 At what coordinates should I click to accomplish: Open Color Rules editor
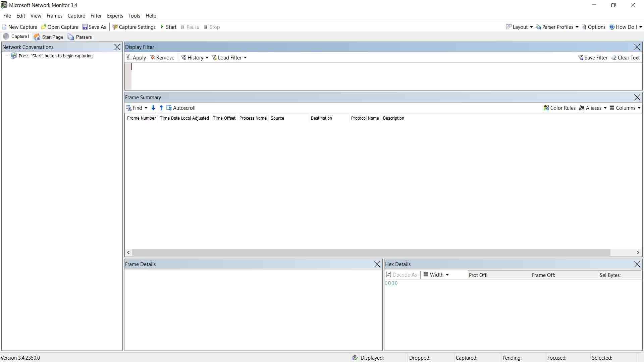[x=559, y=108]
